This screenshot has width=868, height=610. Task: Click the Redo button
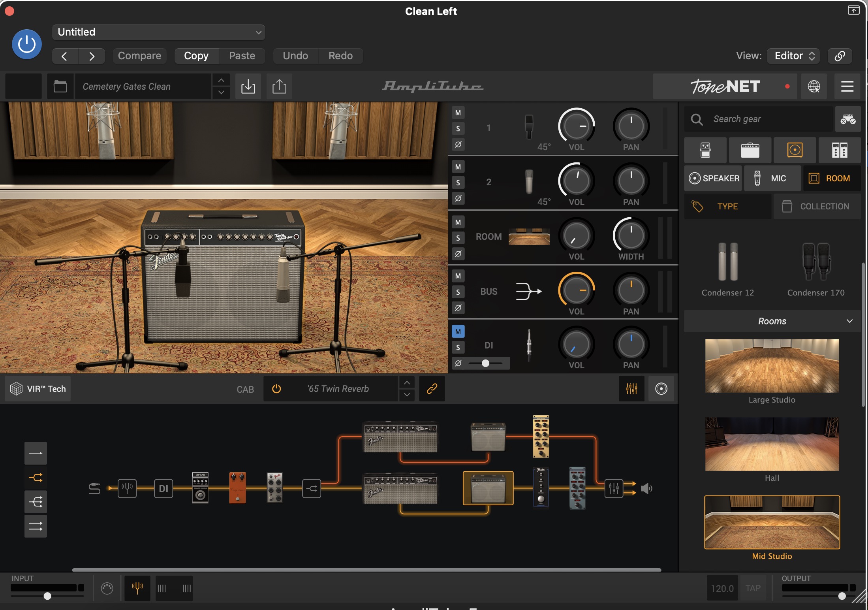point(341,56)
